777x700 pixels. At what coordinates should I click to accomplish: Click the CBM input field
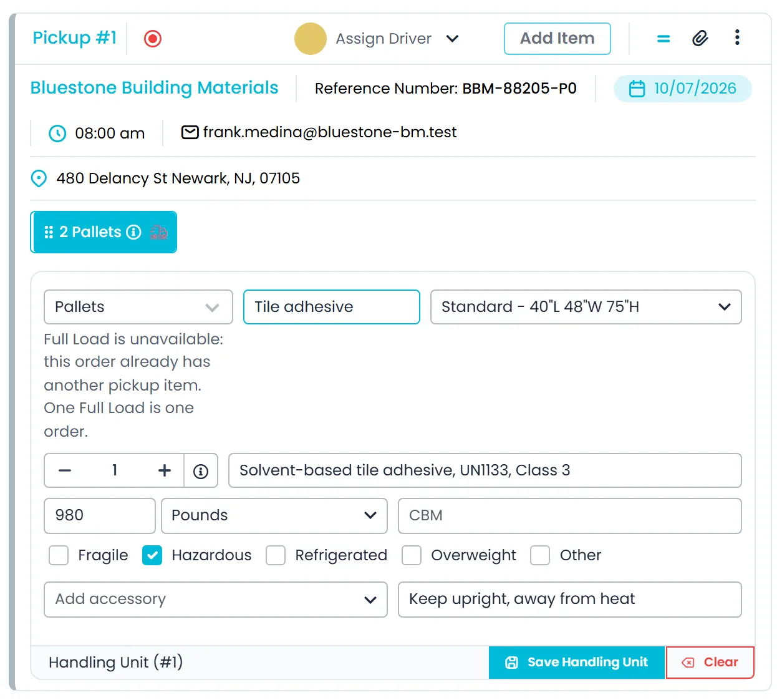point(570,516)
